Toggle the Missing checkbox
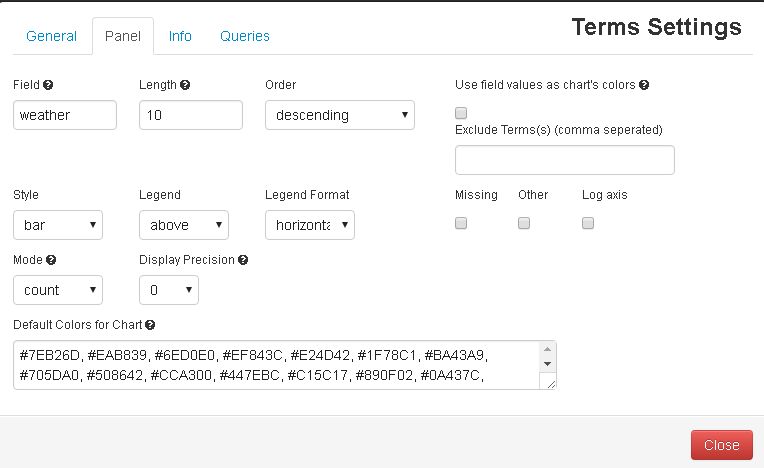The width and height of the screenshot is (764, 468). [x=461, y=223]
